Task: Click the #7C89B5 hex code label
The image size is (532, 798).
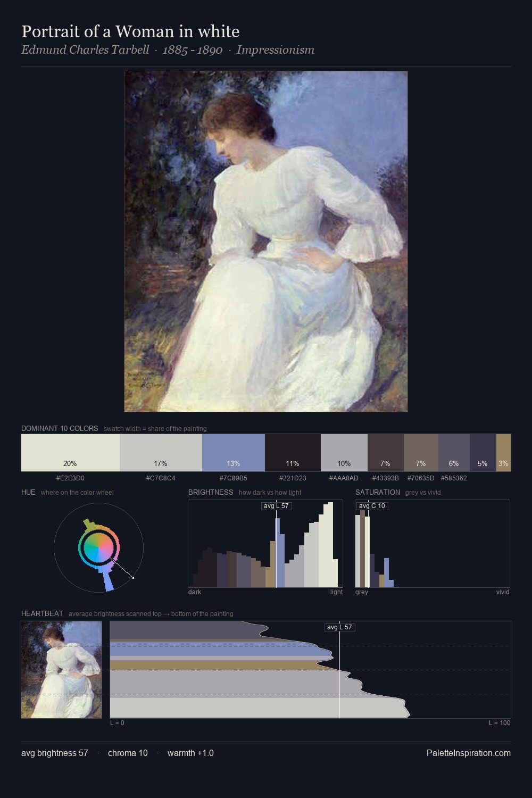Action: [234, 478]
